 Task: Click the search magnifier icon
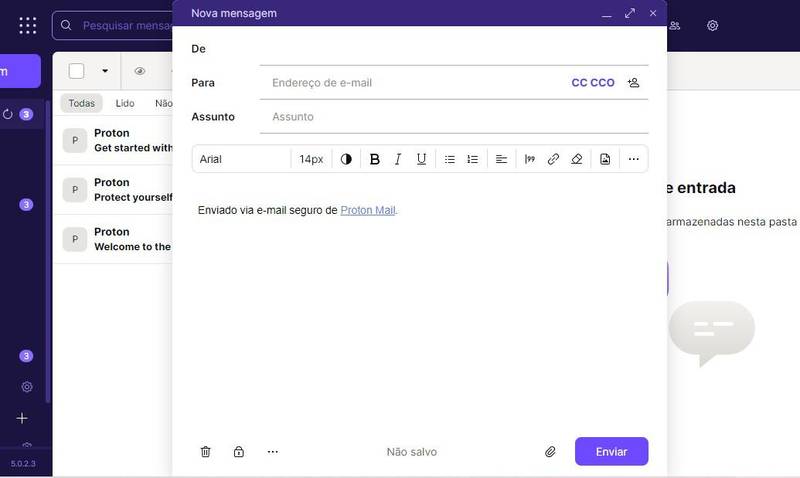click(66, 25)
